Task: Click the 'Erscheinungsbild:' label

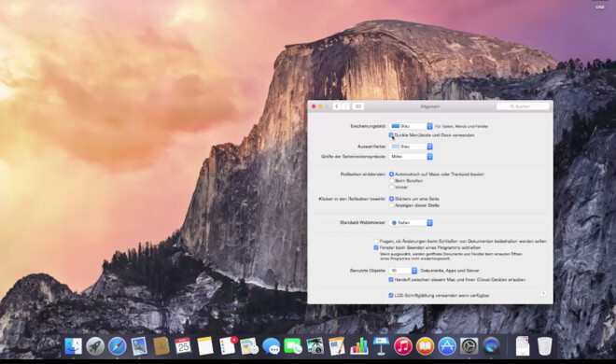Action: point(368,126)
